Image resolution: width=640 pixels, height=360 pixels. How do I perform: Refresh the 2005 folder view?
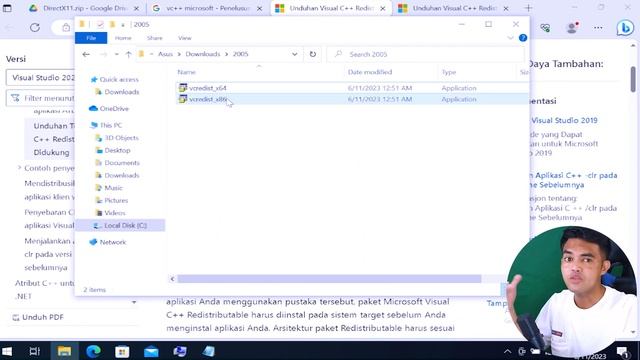point(313,54)
